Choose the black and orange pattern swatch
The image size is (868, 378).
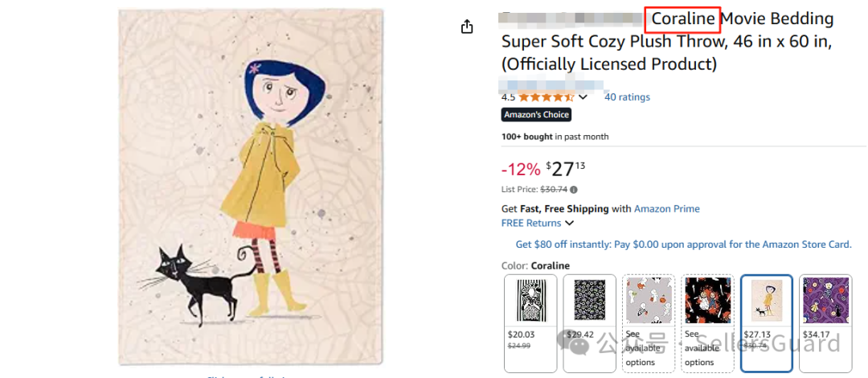tap(707, 323)
